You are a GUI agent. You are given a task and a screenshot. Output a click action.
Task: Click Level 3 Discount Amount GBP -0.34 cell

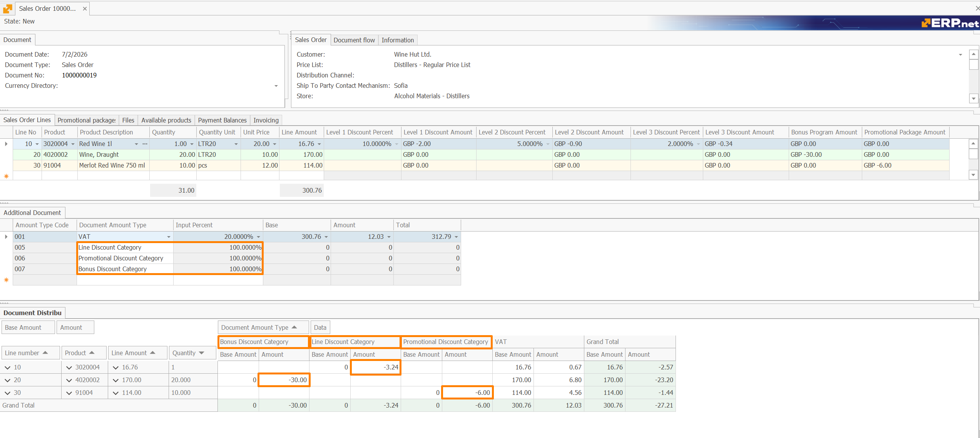click(746, 144)
